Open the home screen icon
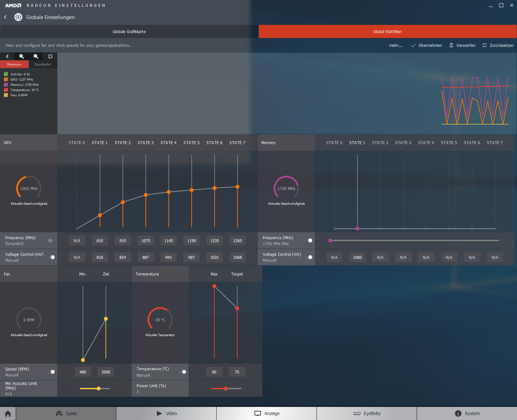The height and width of the screenshot is (420, 517). [x=8, y=413]
